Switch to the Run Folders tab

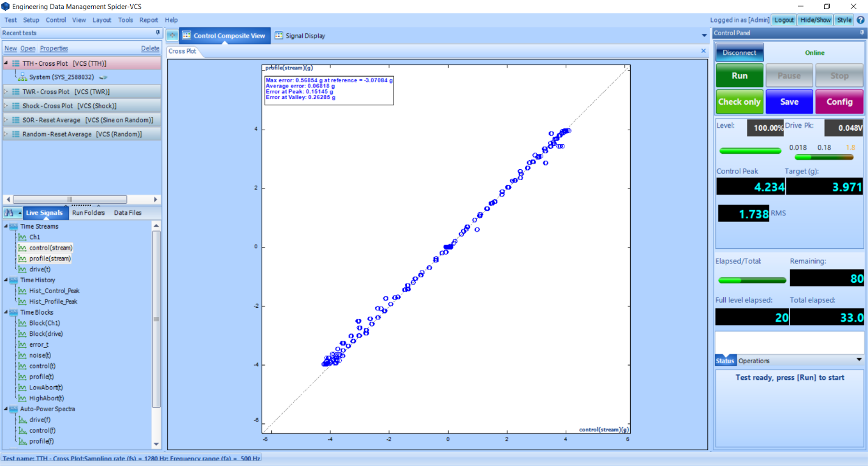click(x=89, y=213)
